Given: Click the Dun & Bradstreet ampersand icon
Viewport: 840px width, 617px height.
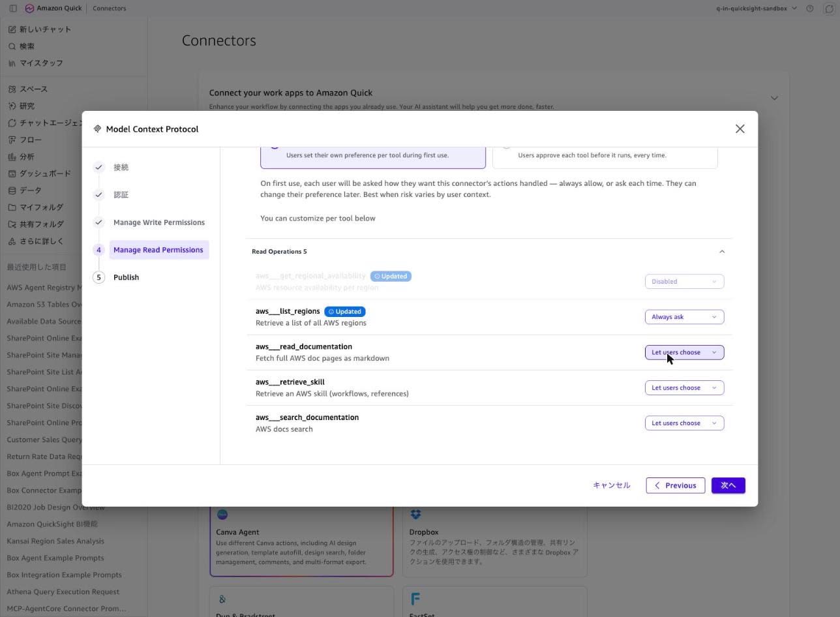Looking at the screenshot, I should pos(222,599).
